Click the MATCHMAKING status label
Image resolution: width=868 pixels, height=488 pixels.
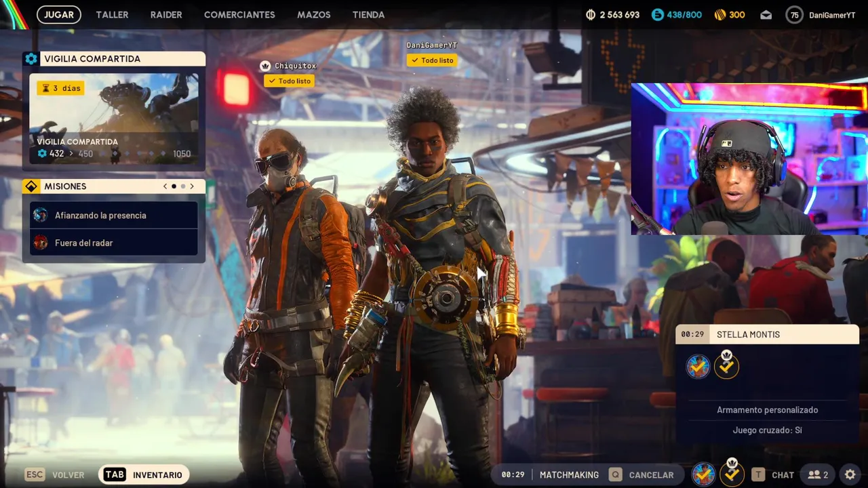569,475
